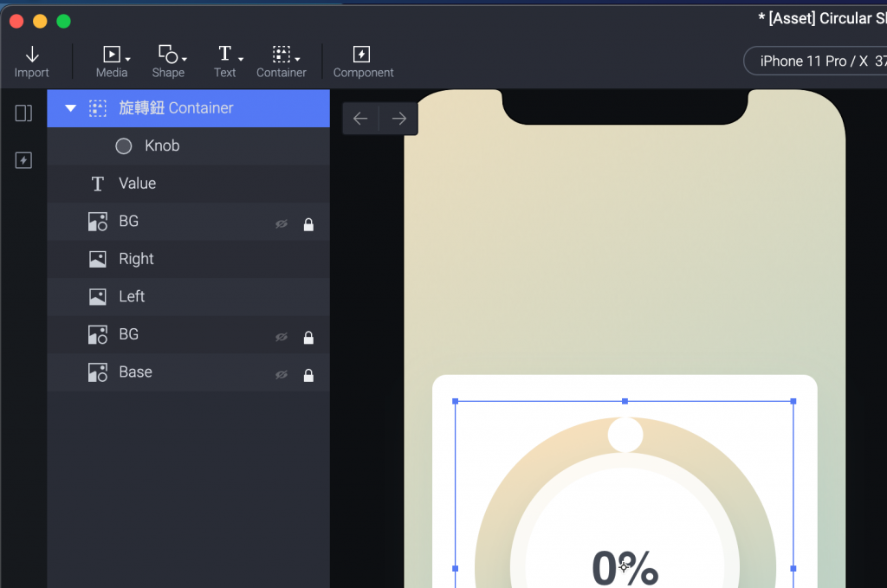
Task: Collapse the 旋轉鈕 Container layer
Action: pyautogui.click(x=70, y=108)
